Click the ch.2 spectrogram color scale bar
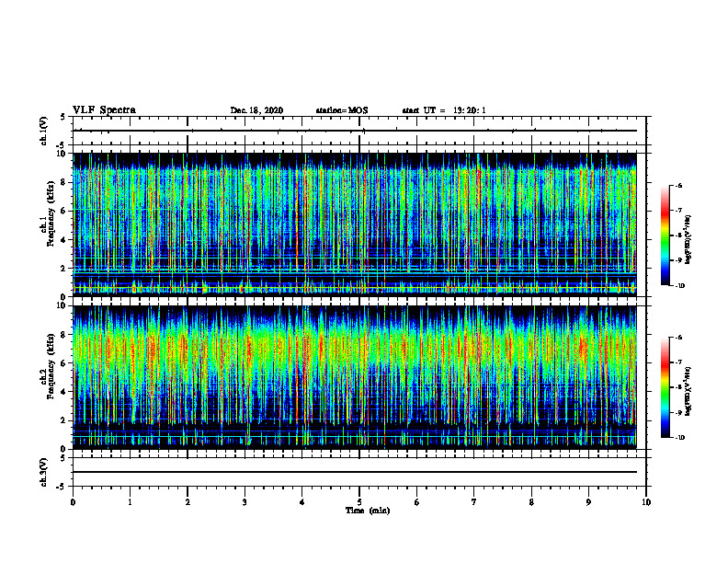 click(x=665, y=387)
